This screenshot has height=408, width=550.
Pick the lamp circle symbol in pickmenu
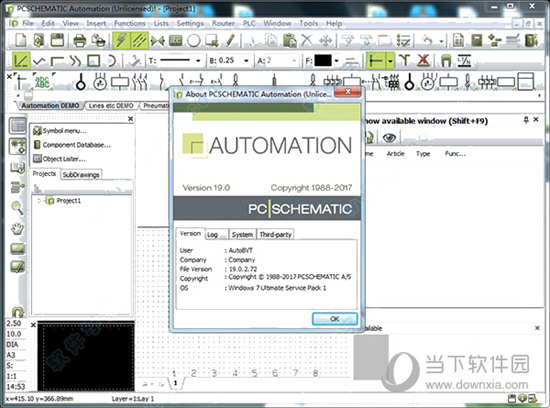click(x=81, y=82)
